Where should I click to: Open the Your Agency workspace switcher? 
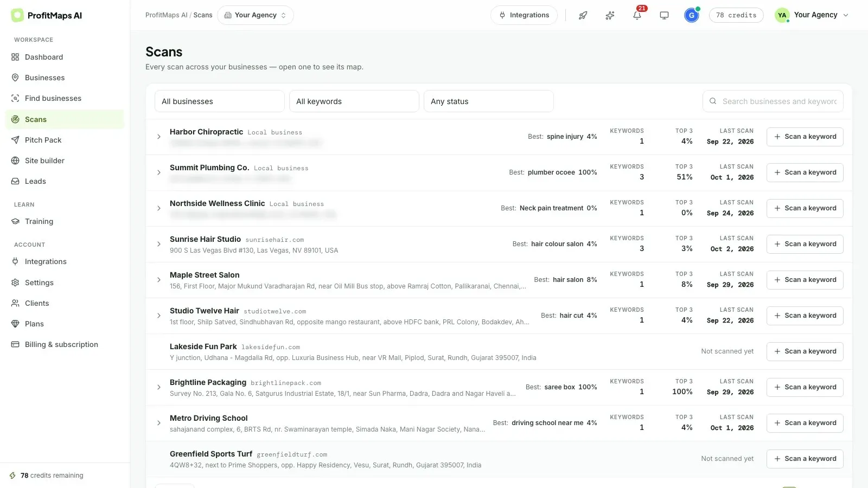coord(256,15)
